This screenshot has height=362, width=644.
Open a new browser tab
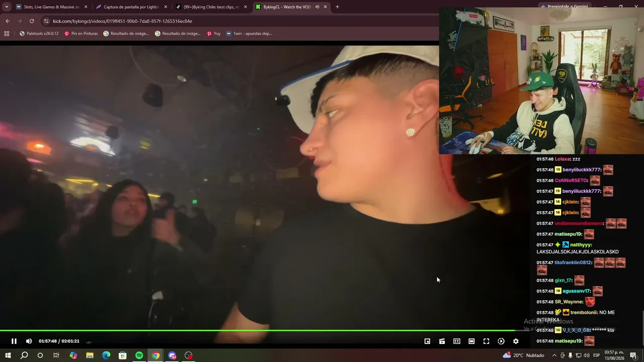337,7
